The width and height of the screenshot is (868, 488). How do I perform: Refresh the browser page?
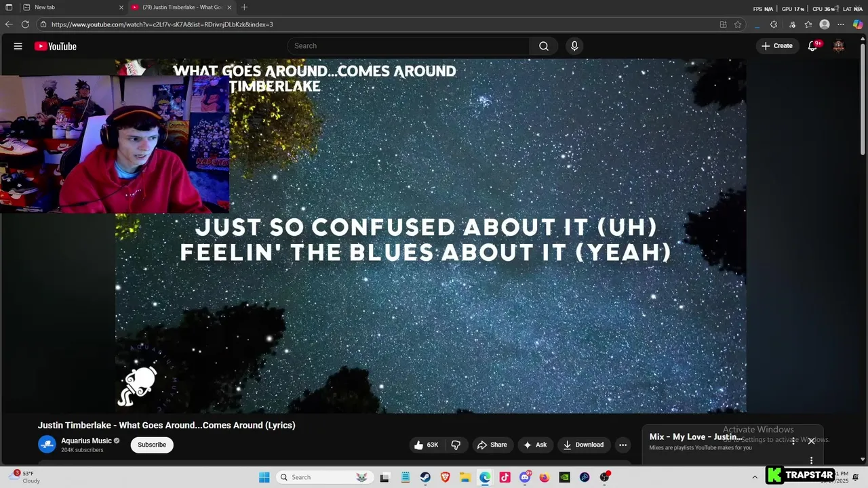(25, 24)
